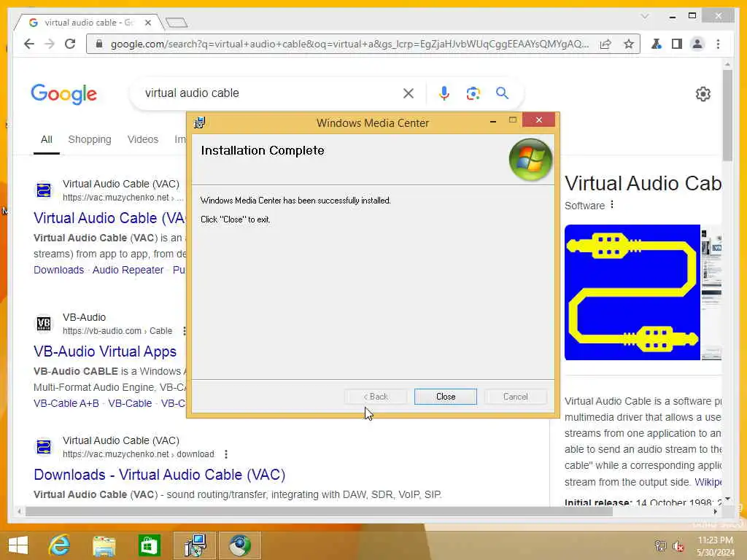Open the Downloads sitelink under VAC result

point(58,270)
